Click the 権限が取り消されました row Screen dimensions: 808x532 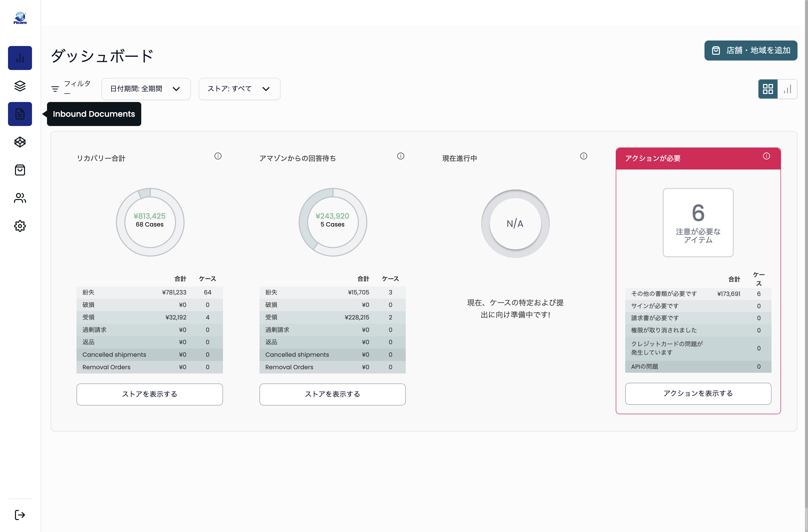click(698, 330)
